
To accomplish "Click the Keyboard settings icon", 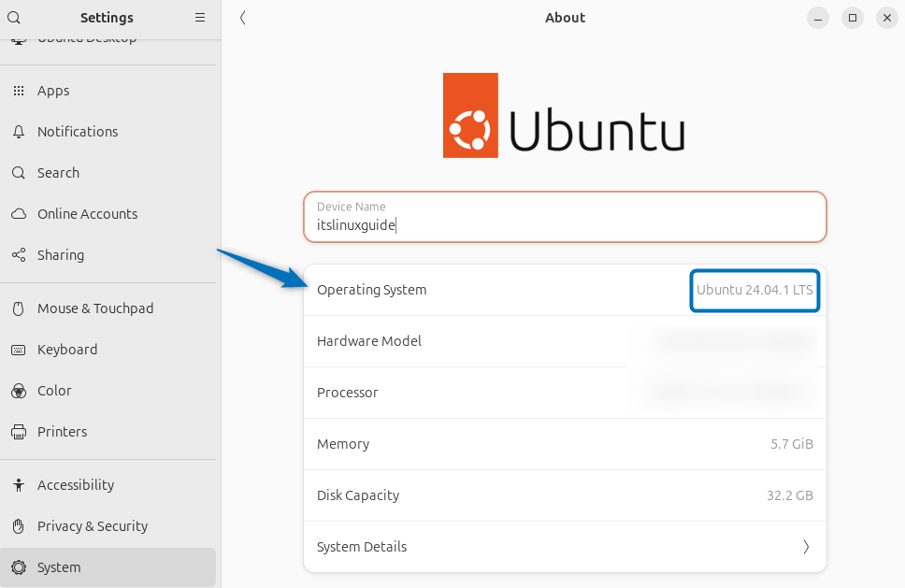I will pyautogui.click(x=18, y=349).
